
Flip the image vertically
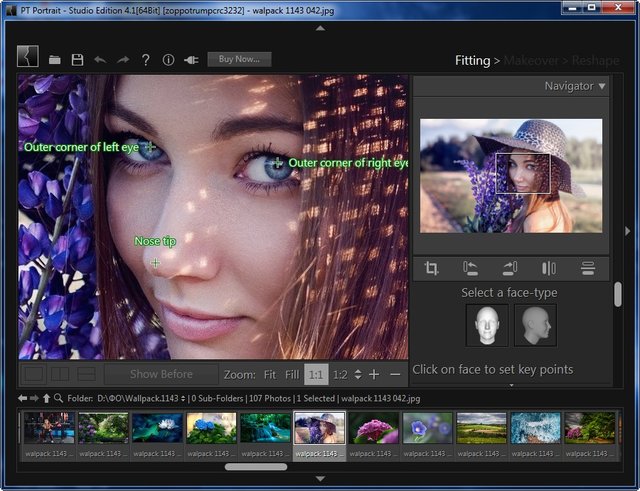pos(587,268)
